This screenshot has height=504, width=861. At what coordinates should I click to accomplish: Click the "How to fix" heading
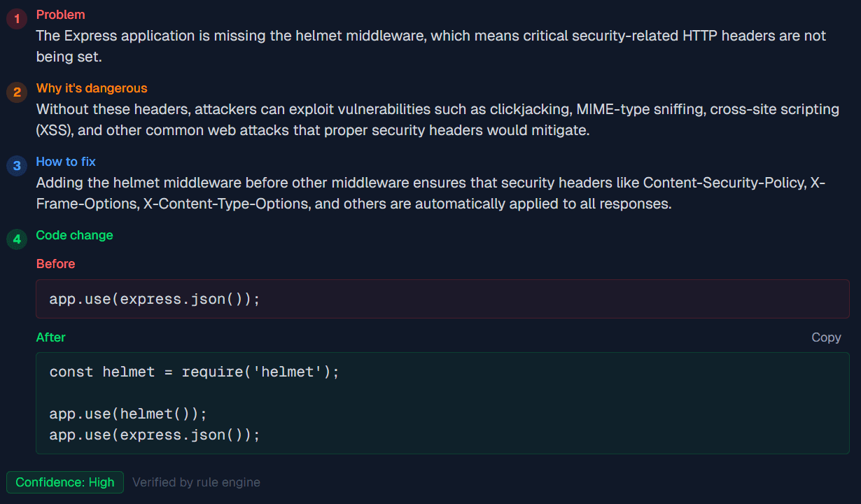point(66,162)
